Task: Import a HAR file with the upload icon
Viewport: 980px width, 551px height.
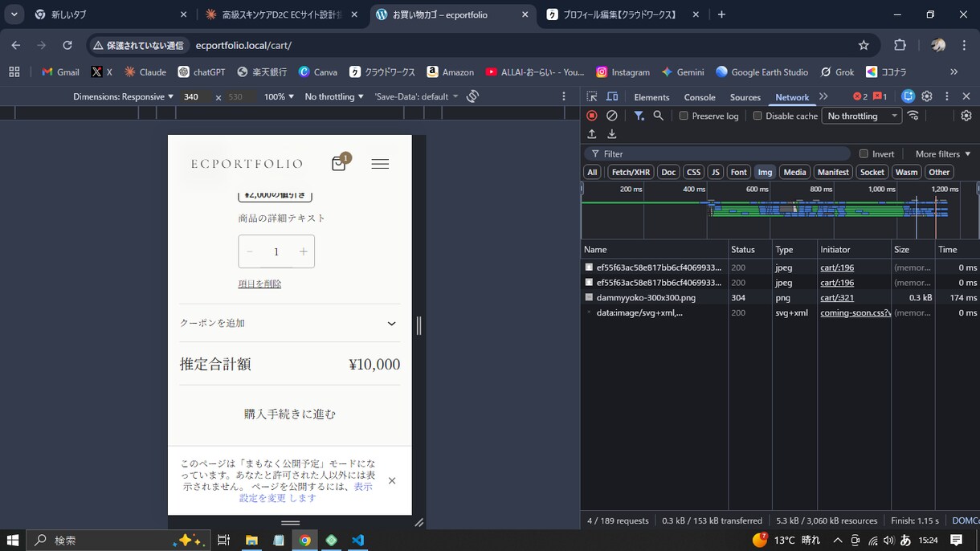Action: (x=592, y=134)
